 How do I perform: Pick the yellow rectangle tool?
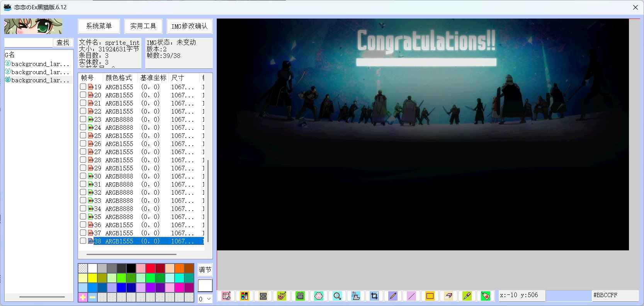tap(430, 296)
